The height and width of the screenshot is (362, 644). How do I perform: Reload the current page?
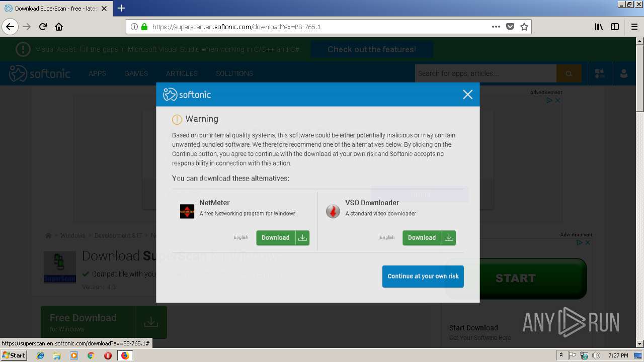point(43,27)
